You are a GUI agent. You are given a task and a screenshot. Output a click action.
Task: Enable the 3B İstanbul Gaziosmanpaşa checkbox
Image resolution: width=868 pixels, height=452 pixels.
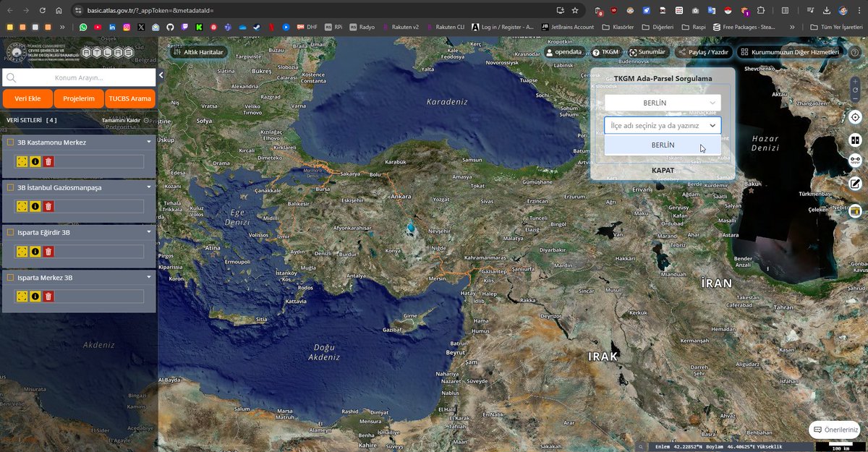[x=10, y=187]
